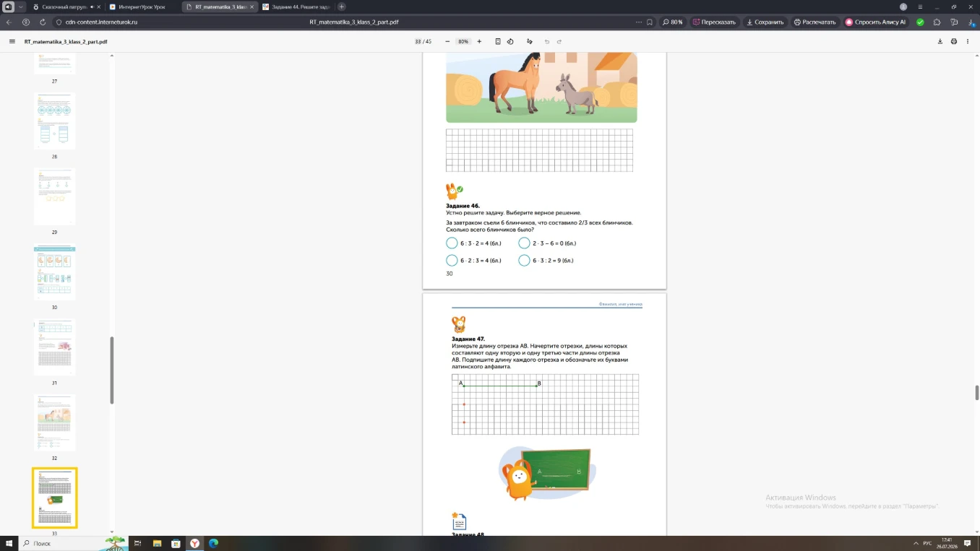980x551 pixels.
Task: Click the Пересказать button
Action: [714, 22]
